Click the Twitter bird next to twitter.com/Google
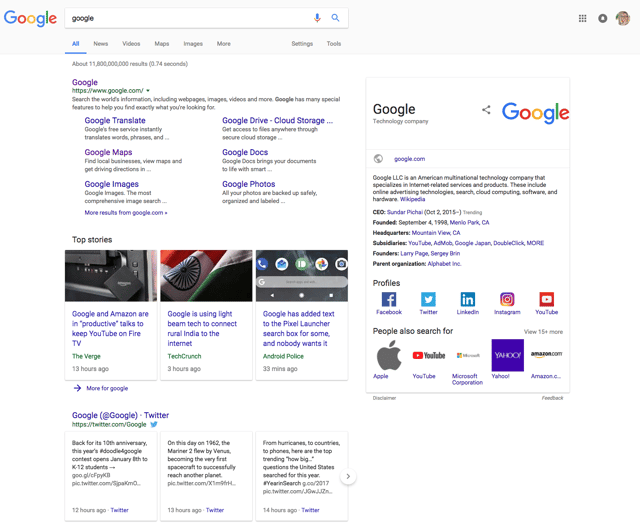 tap(154, 424)
